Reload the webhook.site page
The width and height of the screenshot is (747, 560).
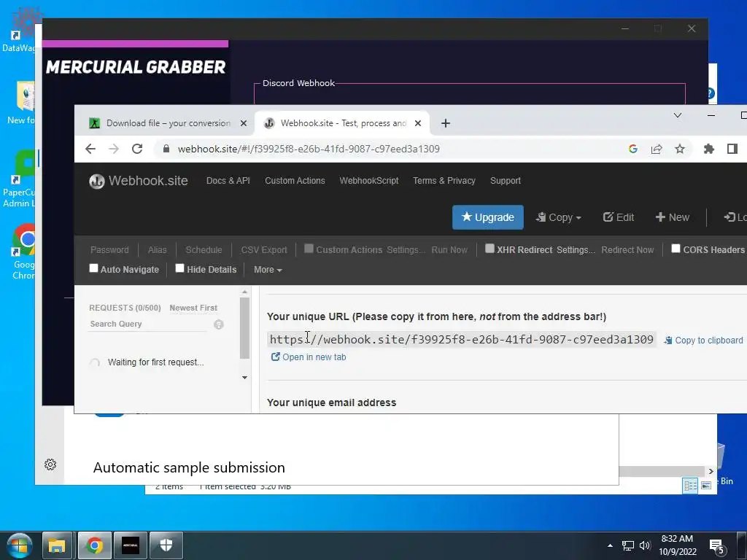[x=137, y=149]
